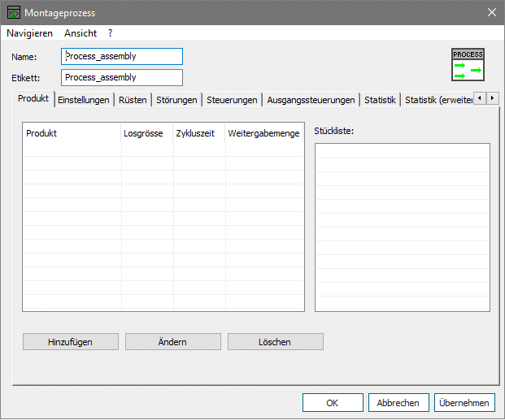Close the Montageprozess dialog
Viewport: 505px width, 420px height.
coord(491,12)
